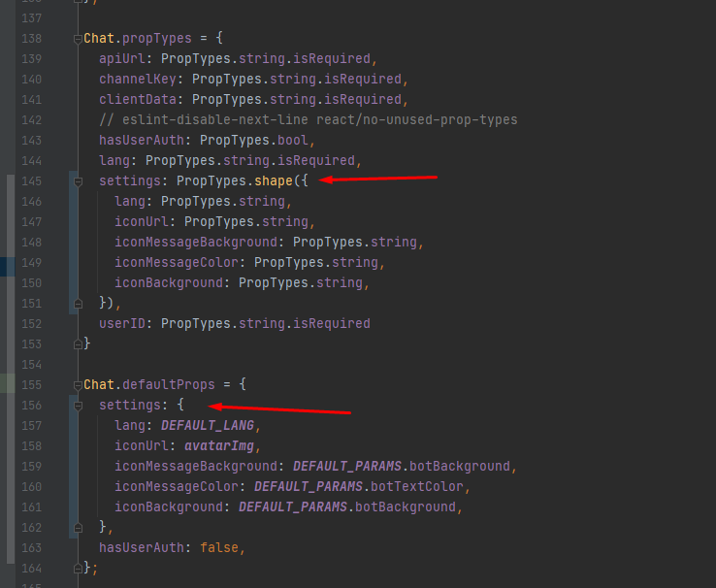Click line number 145 in the gutter
Screen dimensions: 716x588
(x=31, y=181)
